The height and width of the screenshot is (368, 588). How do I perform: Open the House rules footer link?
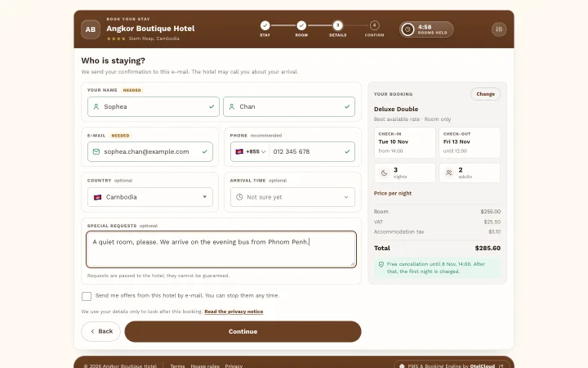pyautogui.click(x=205, y=366)
